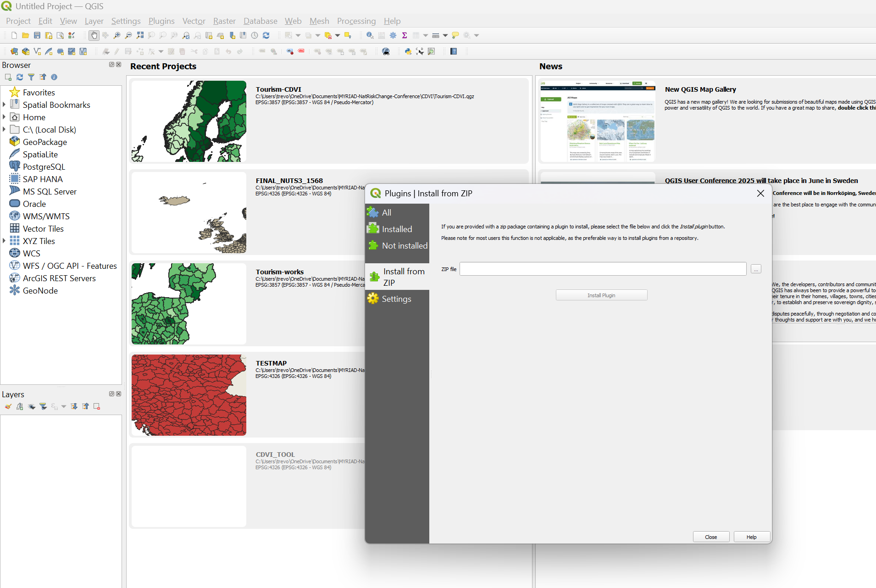
Task: Open the New Print Layout icon
Action: click(49, 35)
